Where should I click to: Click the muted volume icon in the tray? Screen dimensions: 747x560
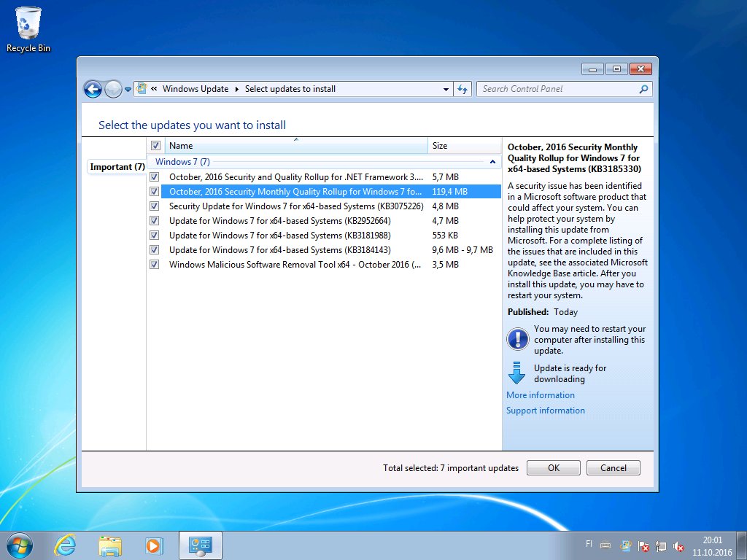[x=679, y=545]
